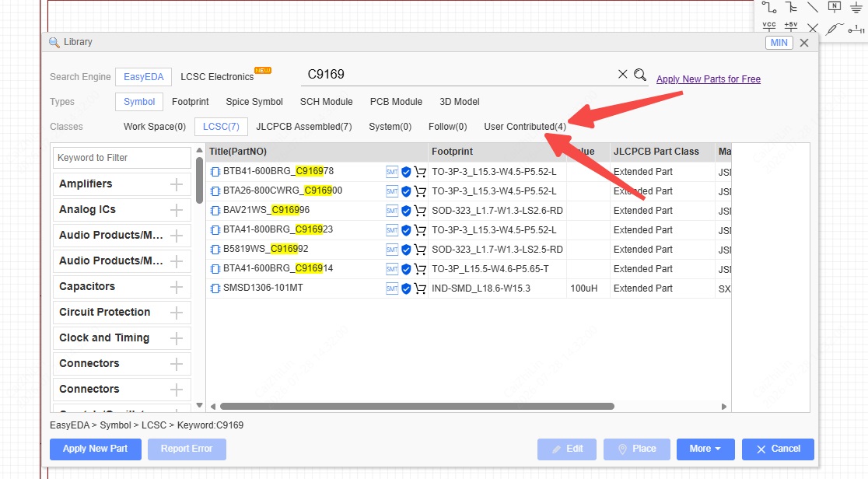The width and height of the screenshot is (868, 479).
Task: Open the More dropdown menu
Action: (x=705, y=449)
